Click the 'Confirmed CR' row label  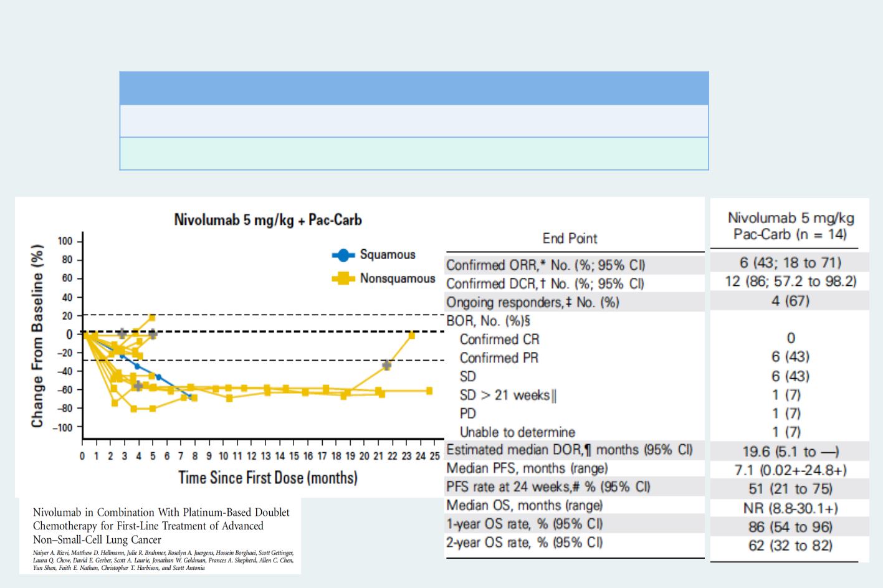[x=500, y=339]
